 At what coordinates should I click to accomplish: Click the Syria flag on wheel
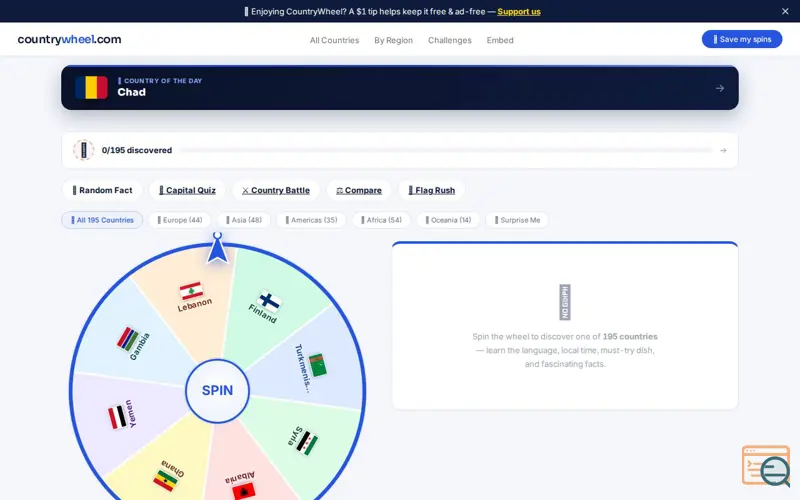point(308,443)
